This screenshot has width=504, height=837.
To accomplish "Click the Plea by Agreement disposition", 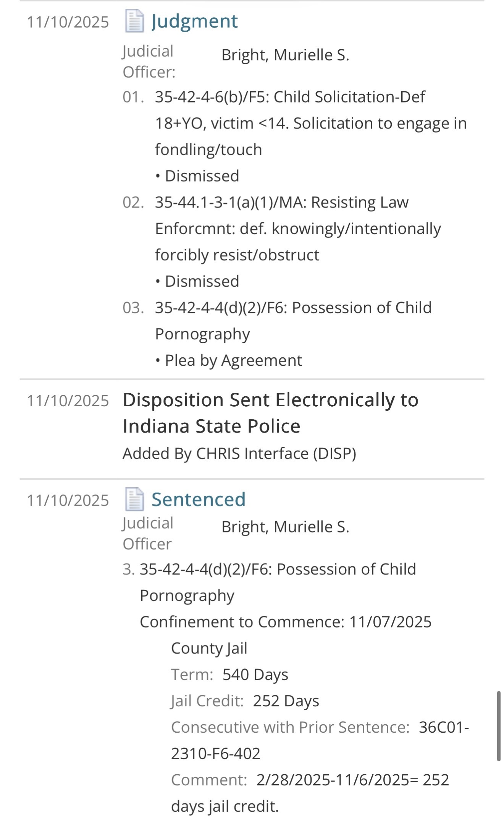I will [233, 360].
